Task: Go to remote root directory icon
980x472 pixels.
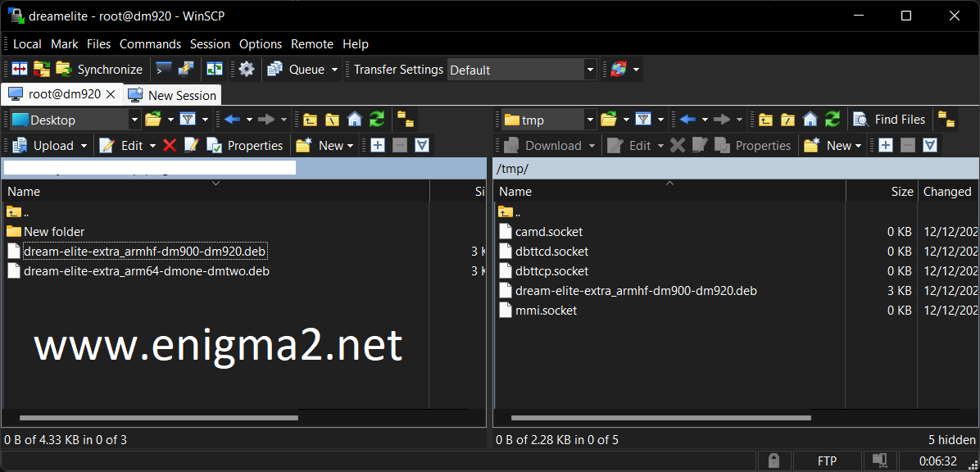Action: [788, 120]
